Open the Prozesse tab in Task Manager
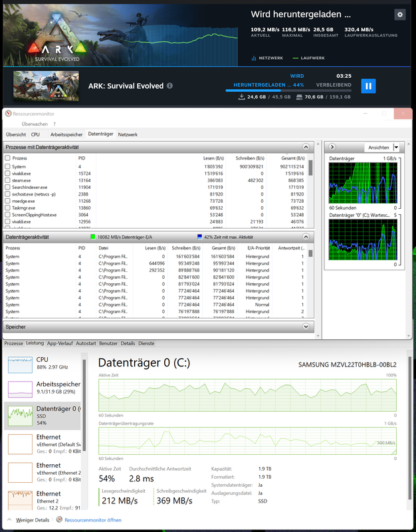 click(13, 343)
